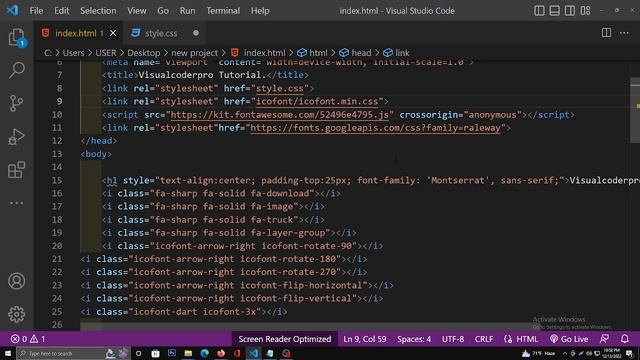Screen dimensions: 640x360
Task: Show additional views ellipsis in activity bar
Action: 17,203
